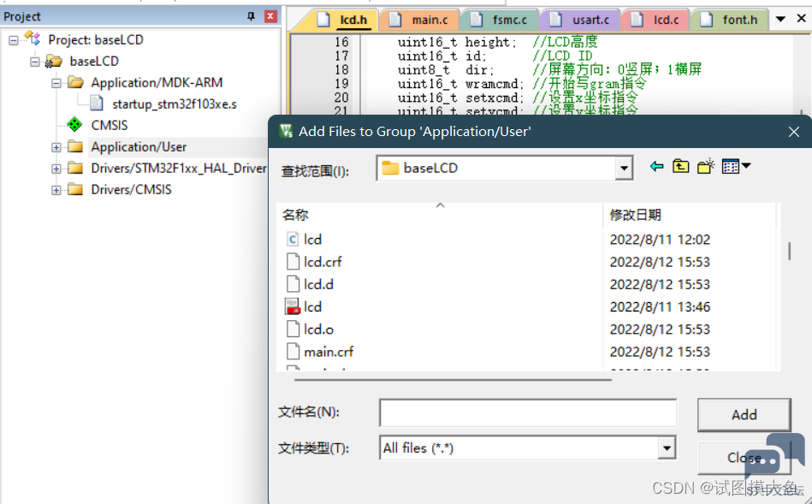Expand the Drivers/STM32F1xx_HAL_Driver group

coord(56,169)
